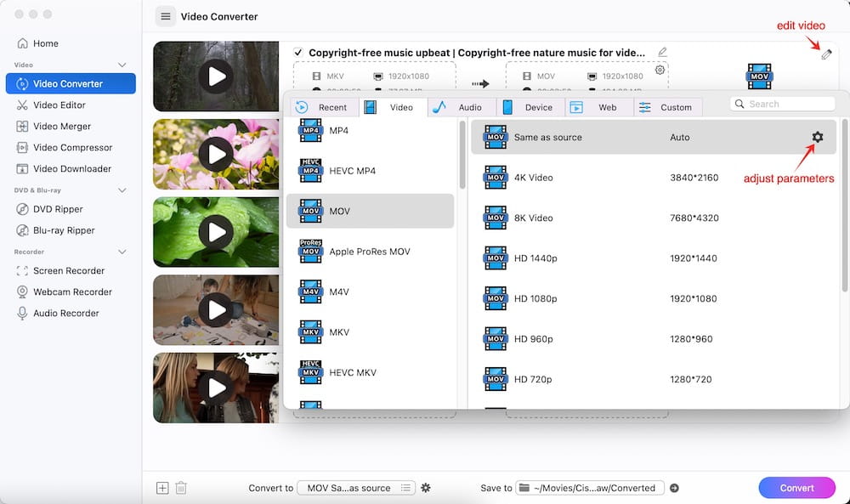Open the Convert to format dropdown
The height and width of the screenshot is (504, 850).
point(357,488)
